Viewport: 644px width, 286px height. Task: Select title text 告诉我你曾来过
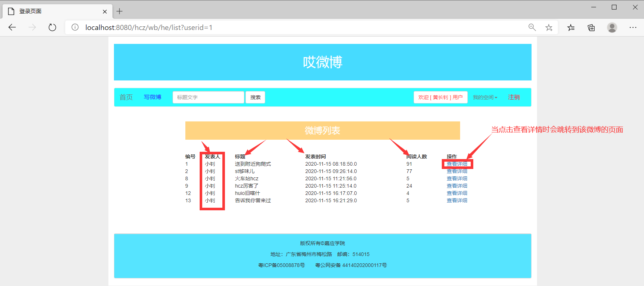pyautogui.click(x=253, y=200)
